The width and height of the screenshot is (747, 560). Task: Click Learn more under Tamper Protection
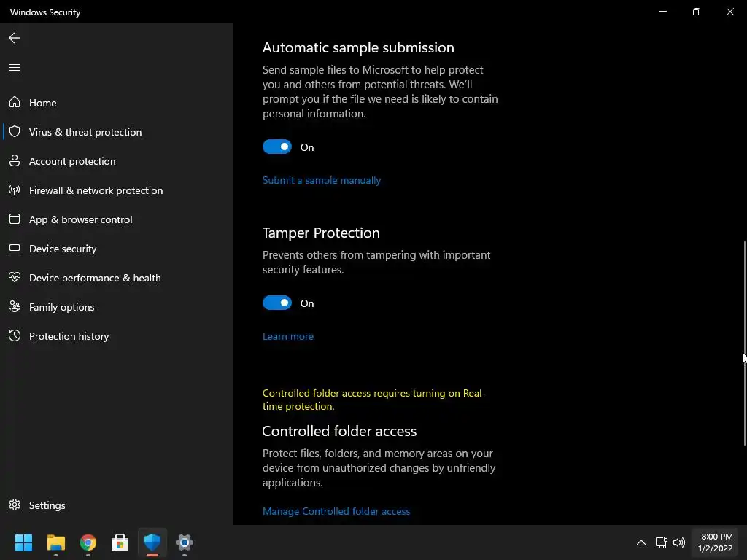287,336
